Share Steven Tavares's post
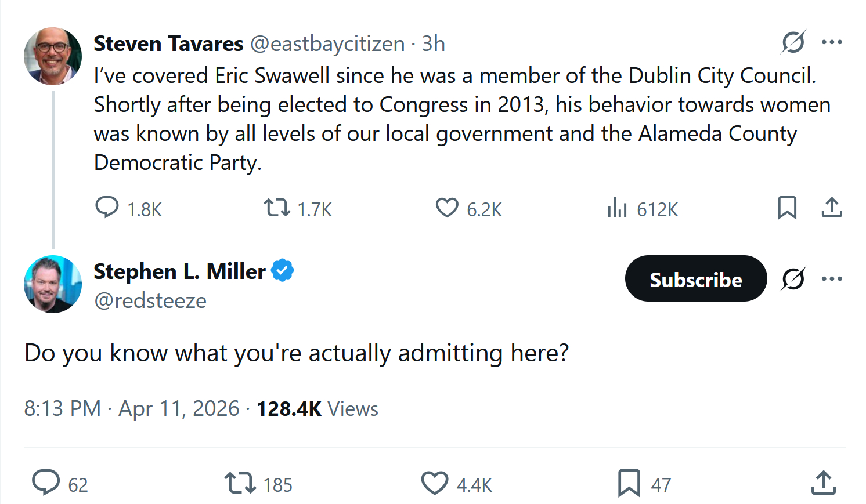 pos(832,208)
